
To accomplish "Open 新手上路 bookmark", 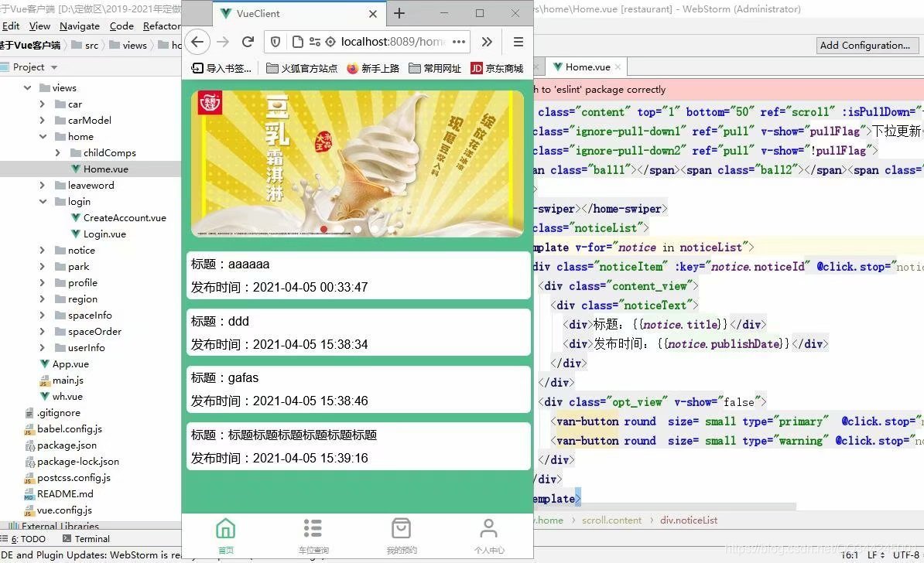I will pyautogui.click(x=373, y=68).
